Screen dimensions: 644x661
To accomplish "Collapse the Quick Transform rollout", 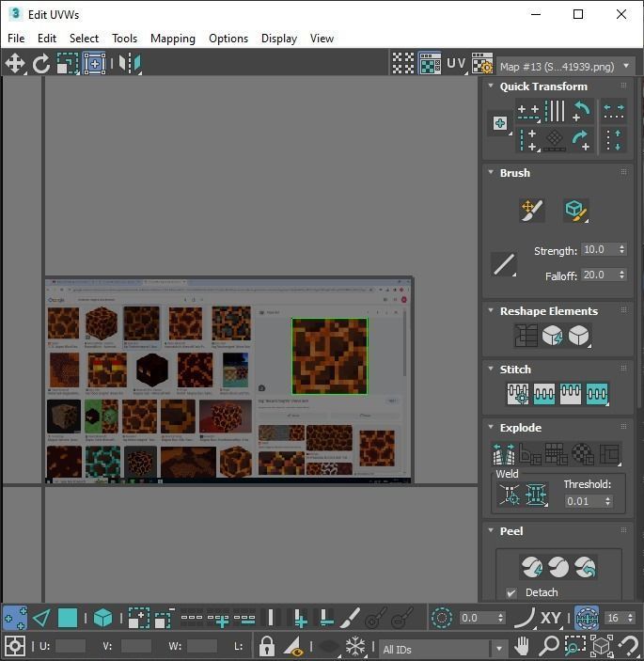I will pos(491,86).
